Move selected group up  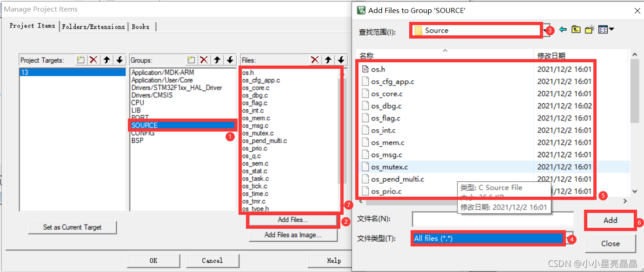pyautogui.click(x=217, y=60)
